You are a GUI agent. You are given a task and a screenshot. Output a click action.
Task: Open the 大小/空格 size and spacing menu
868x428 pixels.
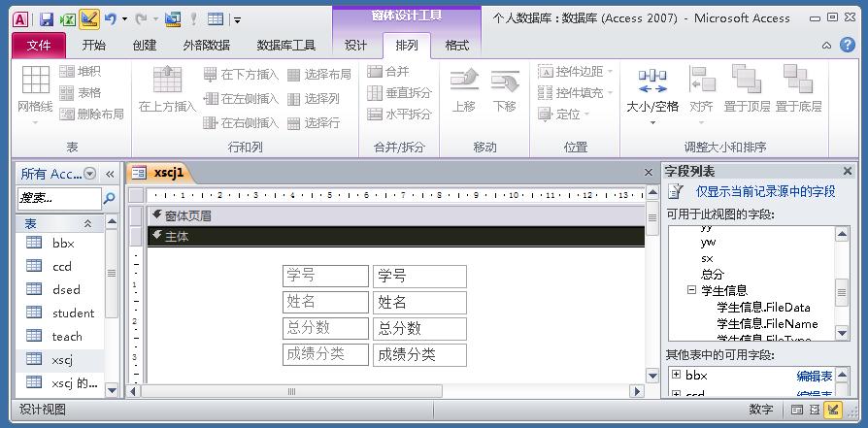tap(652, 95)
